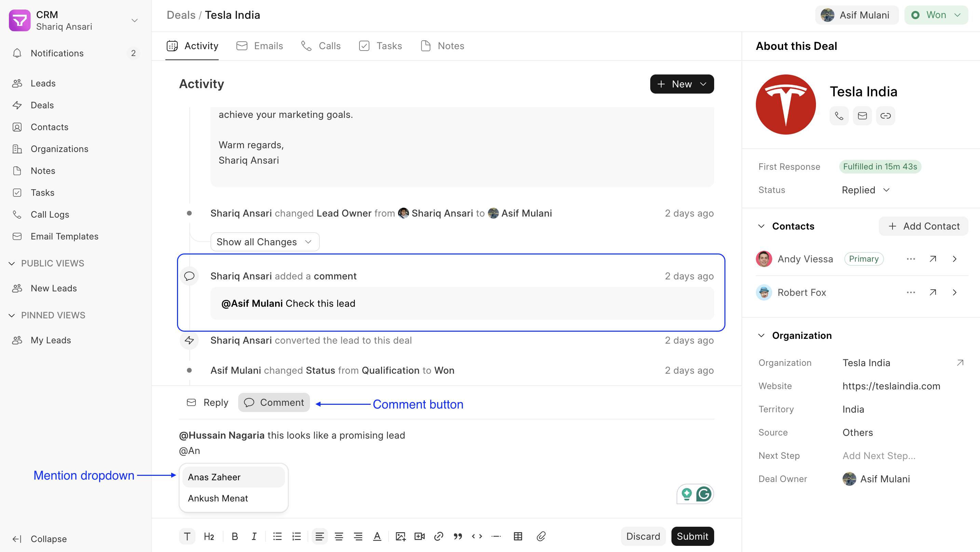The height and width of the screenshot is (552, 980).
Task: Open the Won status dropdown
Action: coord(936,15)
